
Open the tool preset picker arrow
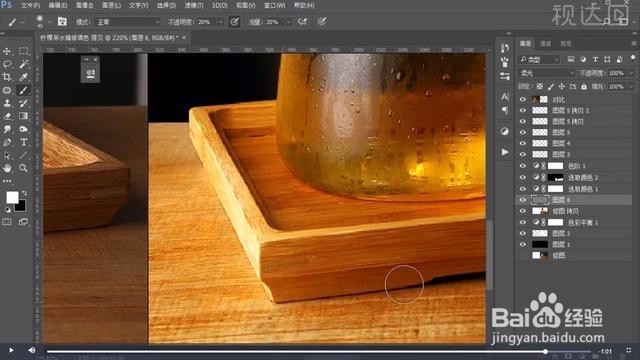[22, 22]
